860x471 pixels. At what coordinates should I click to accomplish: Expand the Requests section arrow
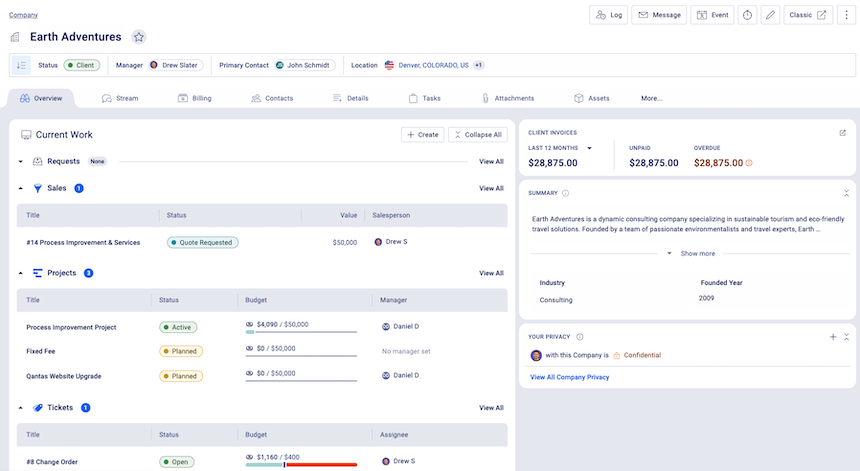tap(20, 162)
